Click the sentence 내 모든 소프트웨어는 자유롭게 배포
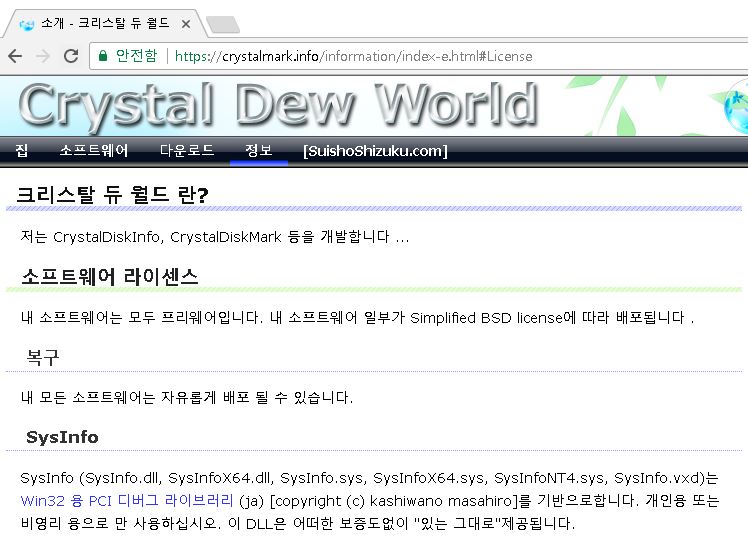 pos(187,397)
